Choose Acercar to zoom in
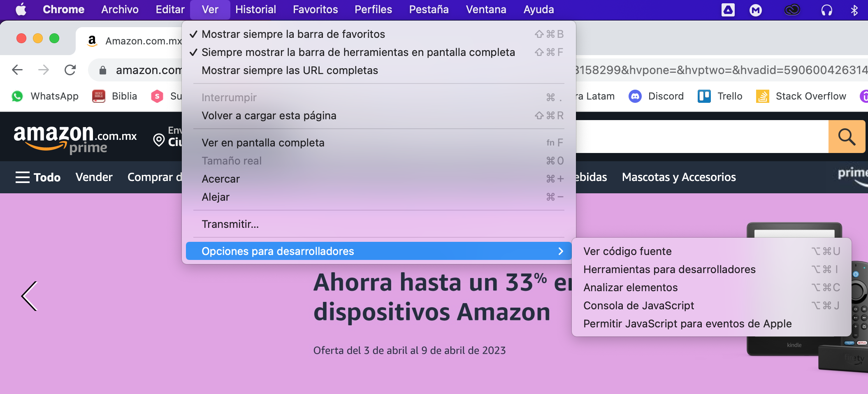Viewport: 868px width, 394px height. coord(378,179)
